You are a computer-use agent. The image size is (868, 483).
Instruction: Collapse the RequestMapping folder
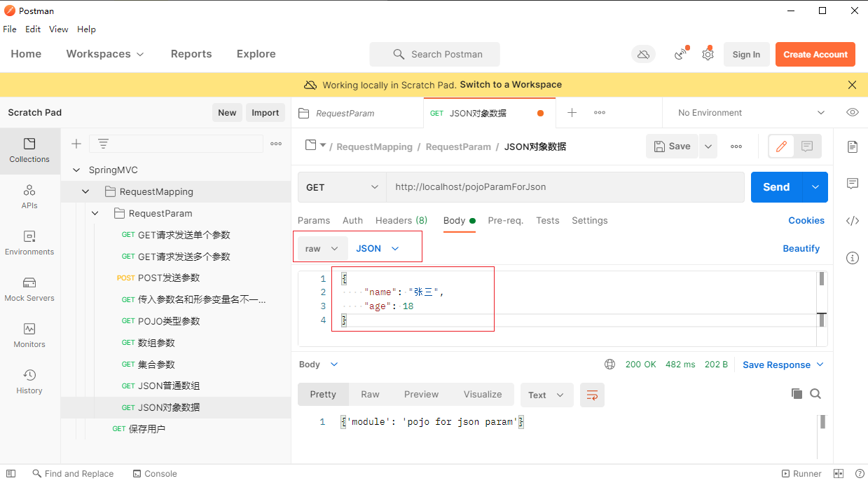85,191
